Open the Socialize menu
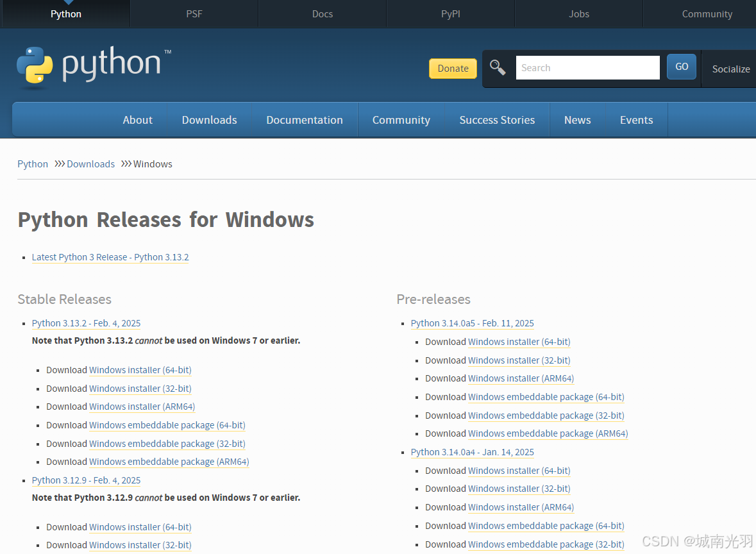756x554 pixels. click(730, 69)
